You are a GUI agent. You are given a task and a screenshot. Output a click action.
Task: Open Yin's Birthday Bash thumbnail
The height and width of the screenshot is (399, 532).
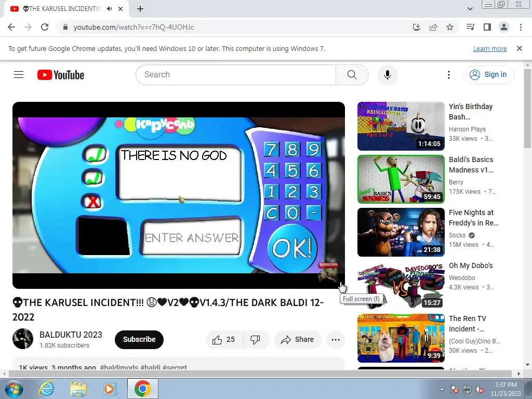tap(401, 126)
